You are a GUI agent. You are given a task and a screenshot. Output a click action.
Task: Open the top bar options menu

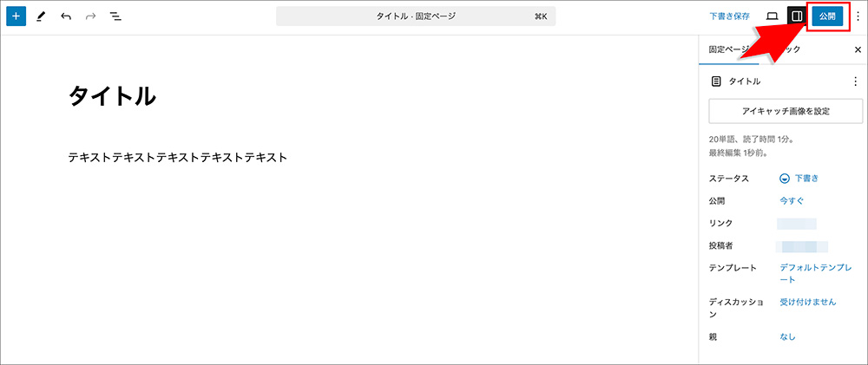(858, 16)
